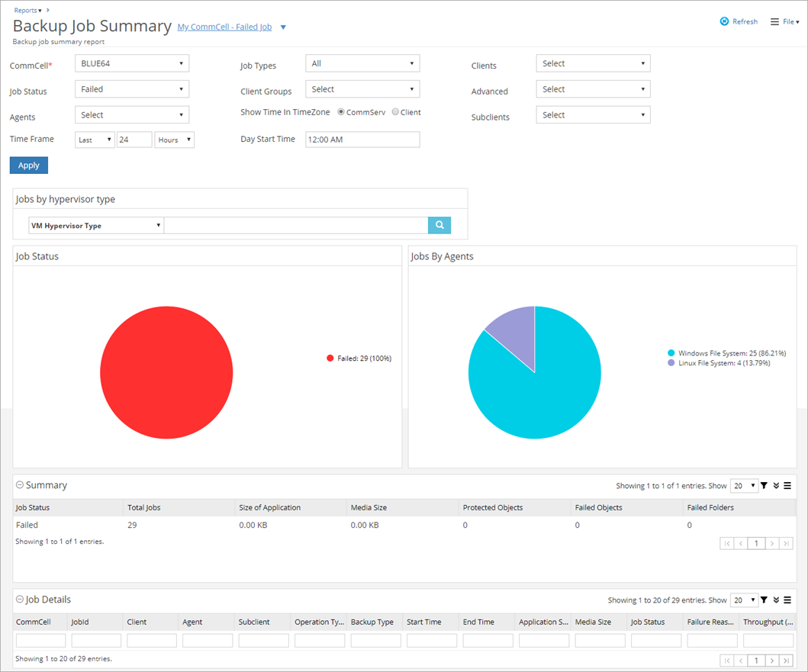Image resolution: width=808 pixels, height=672 pixels.
Task: Click the Refresh icon
Action: (x=725, y=21)
